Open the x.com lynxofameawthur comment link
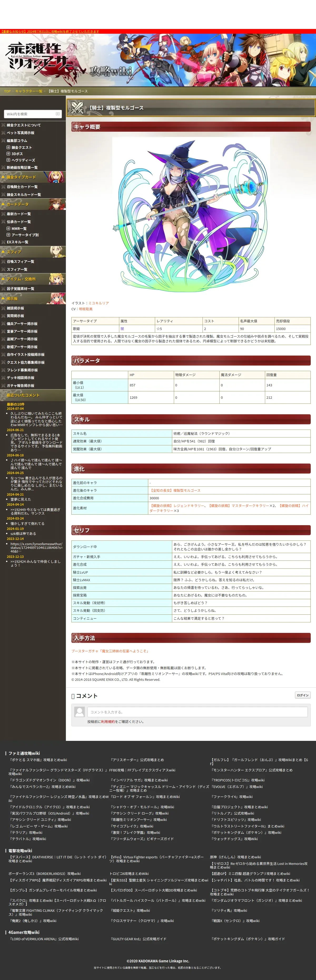Viewport: 316px width, 980px height. point(37,548)
